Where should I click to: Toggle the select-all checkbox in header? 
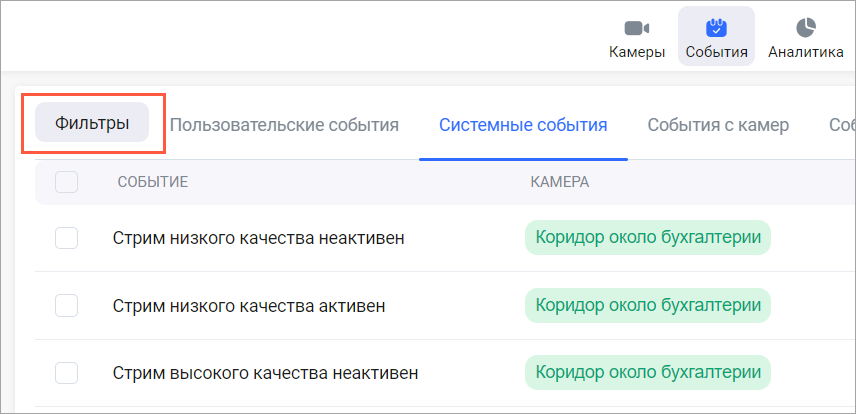pyautogui.click(x=67, y=182)
